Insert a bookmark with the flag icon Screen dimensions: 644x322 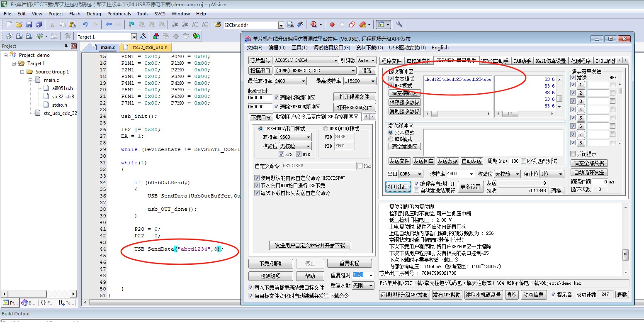(x=131, y=24)
